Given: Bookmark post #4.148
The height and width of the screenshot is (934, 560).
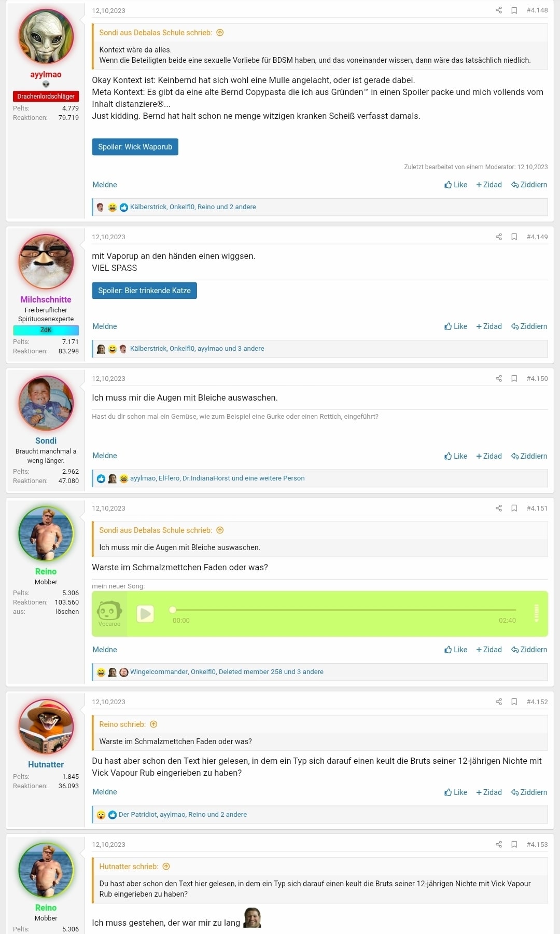Looking at the screenshot, I should coord(514,10).
